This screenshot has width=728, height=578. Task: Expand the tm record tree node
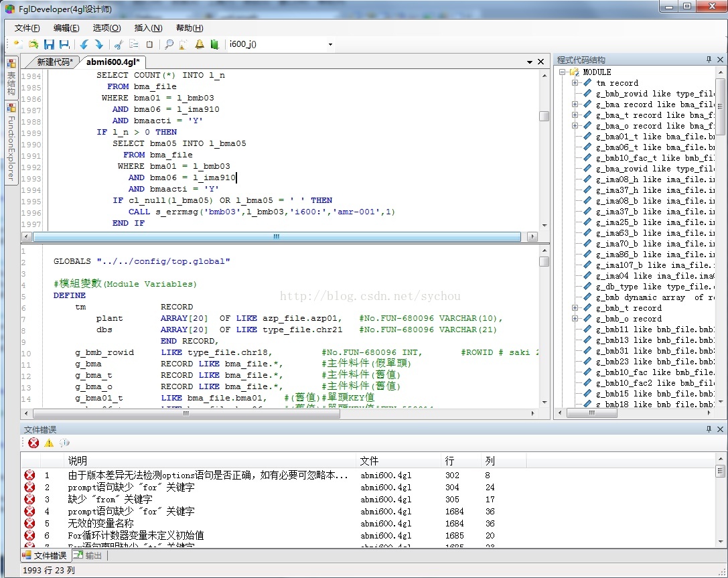pyautogui.click(x=575, y=82)
